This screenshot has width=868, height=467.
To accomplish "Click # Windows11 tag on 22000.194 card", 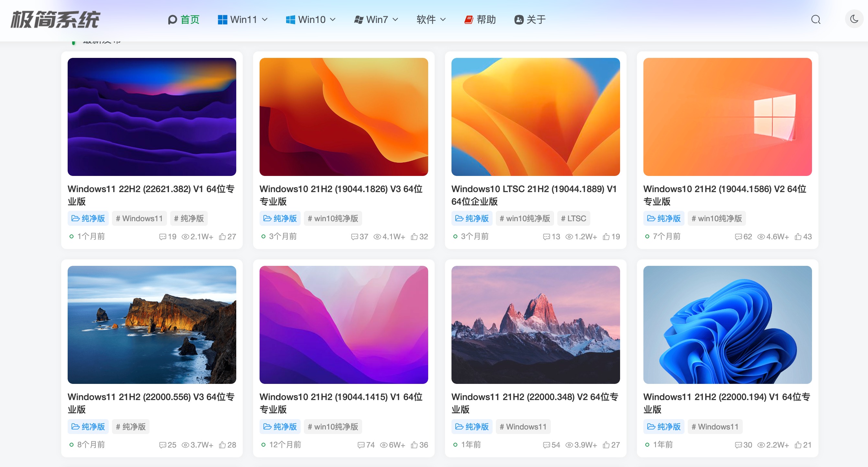I will pyautogui.click(x=715, y=427).
